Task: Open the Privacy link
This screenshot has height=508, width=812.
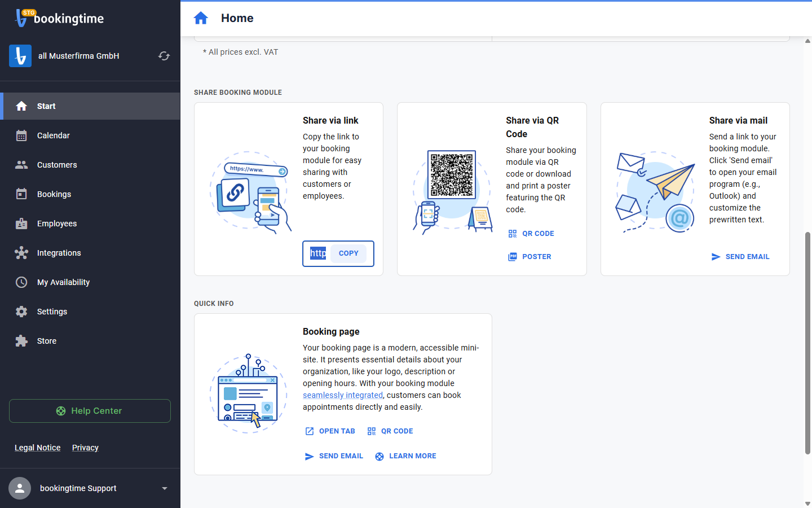Action: click(x=85, y=448)
